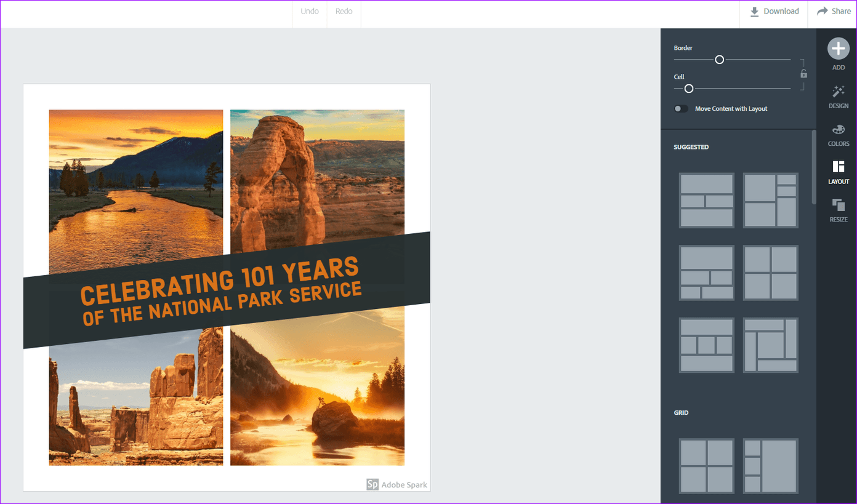Open the Resize panel
Viewport: 857px width, 504px height.
tap(838, 204)
